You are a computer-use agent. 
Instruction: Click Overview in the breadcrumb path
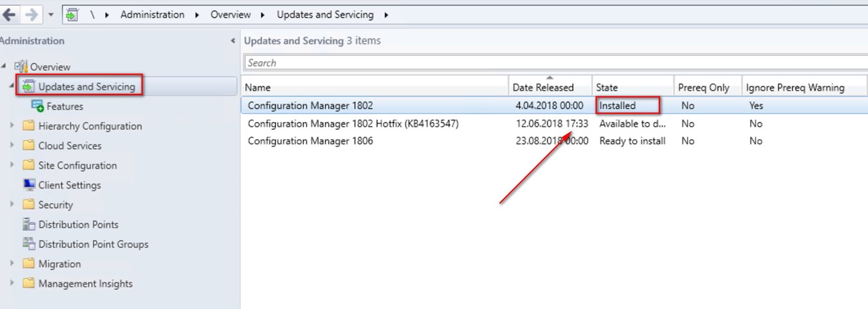pyautogui.click(x=230, y=14)
